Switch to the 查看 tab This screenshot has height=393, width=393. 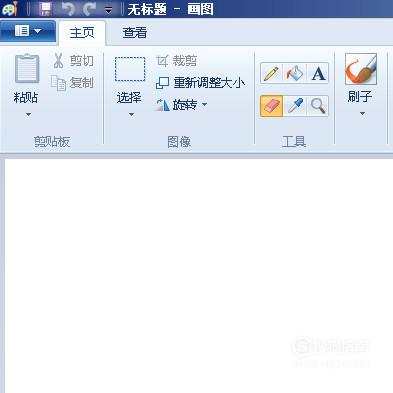tap(135, 33)
